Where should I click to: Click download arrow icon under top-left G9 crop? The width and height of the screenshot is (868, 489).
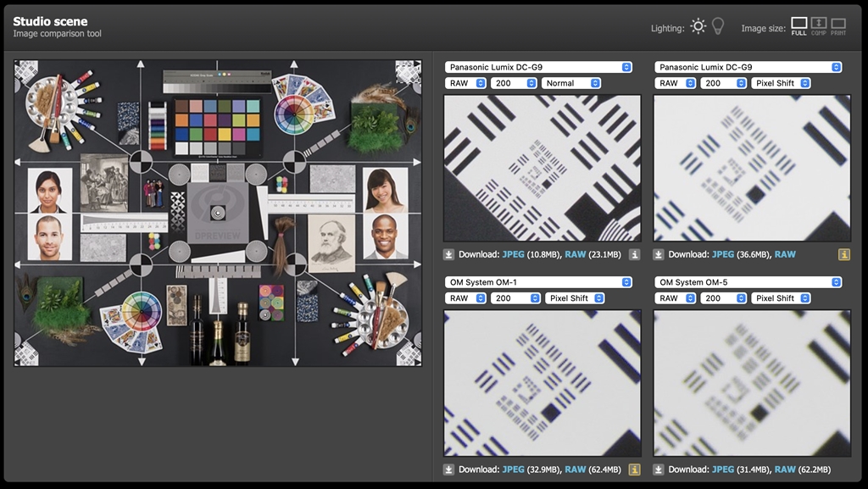click(449, 254)
